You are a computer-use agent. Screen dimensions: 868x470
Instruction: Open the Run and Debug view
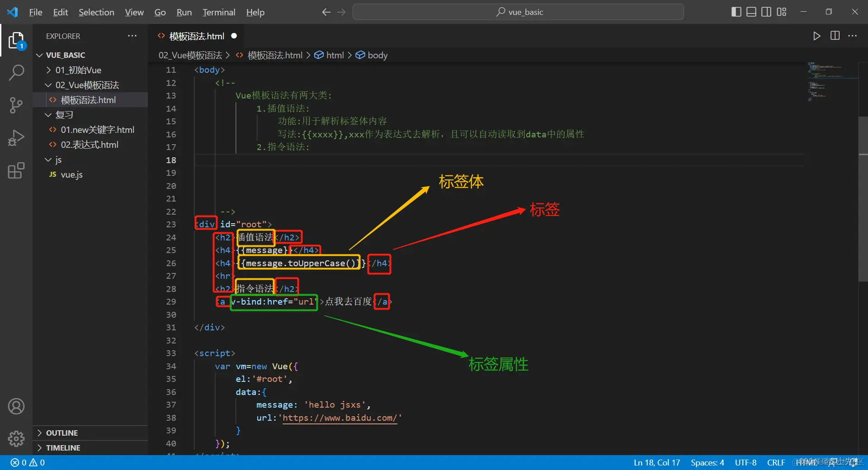click(x=16, y=138)
